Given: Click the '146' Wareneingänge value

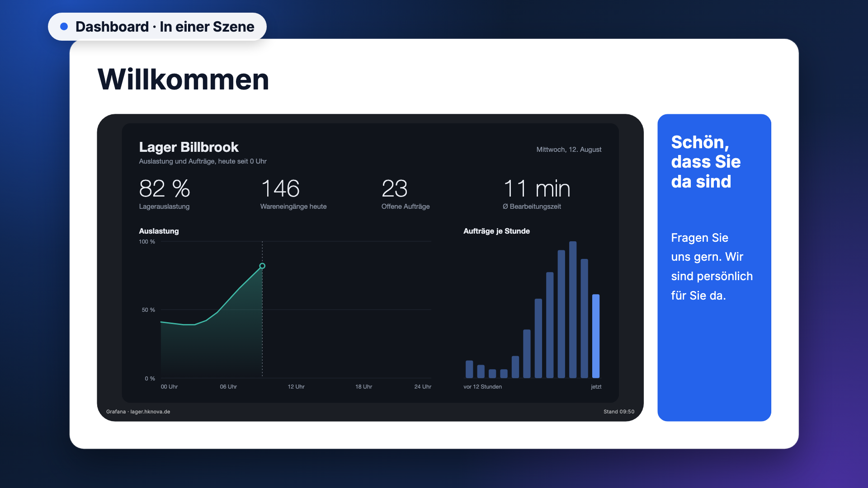Looking at the screenshot, I should pyautogui.click(x=280, y=188).
